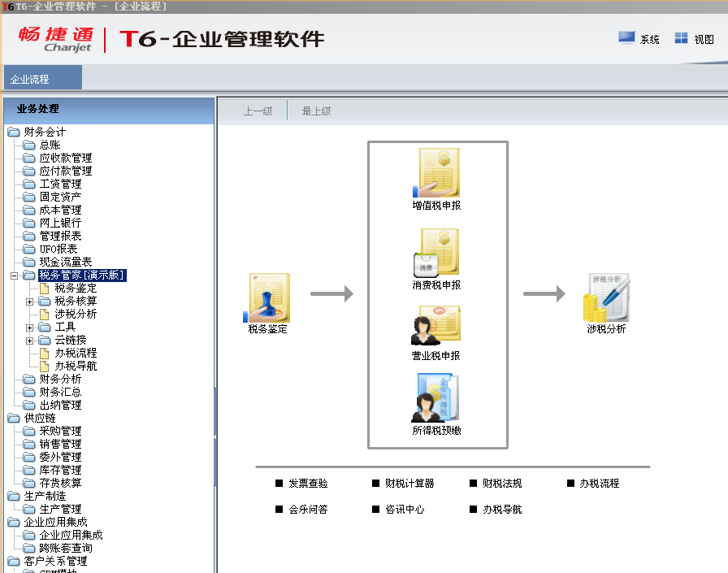The height and width of the screenshot is (573, 728).
Task: Expand the 工具 node
Action: (x=30, y=328)
